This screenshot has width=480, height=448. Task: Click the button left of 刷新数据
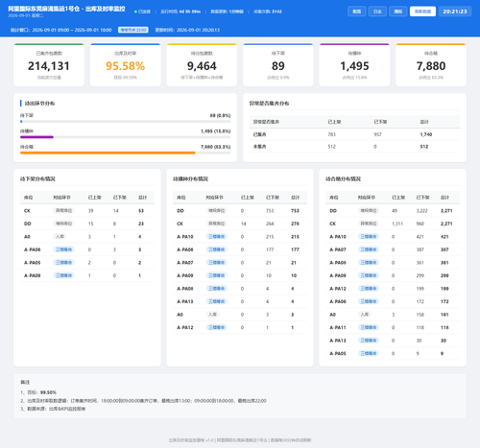(x=398, y=12)
